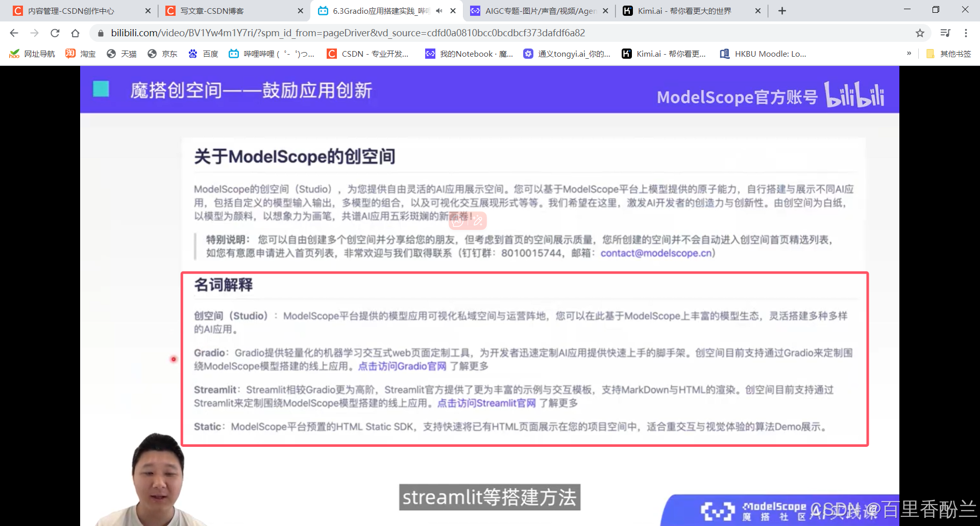This screenshot has height=526, width=980.
Task: Open 其他书签 folder
Action: [949, 54]
